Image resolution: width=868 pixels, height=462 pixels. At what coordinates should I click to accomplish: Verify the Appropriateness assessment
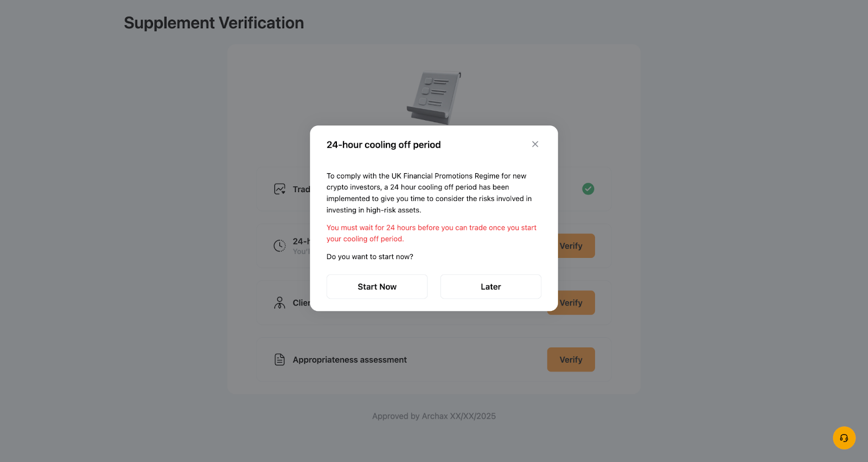coord(571,359)
